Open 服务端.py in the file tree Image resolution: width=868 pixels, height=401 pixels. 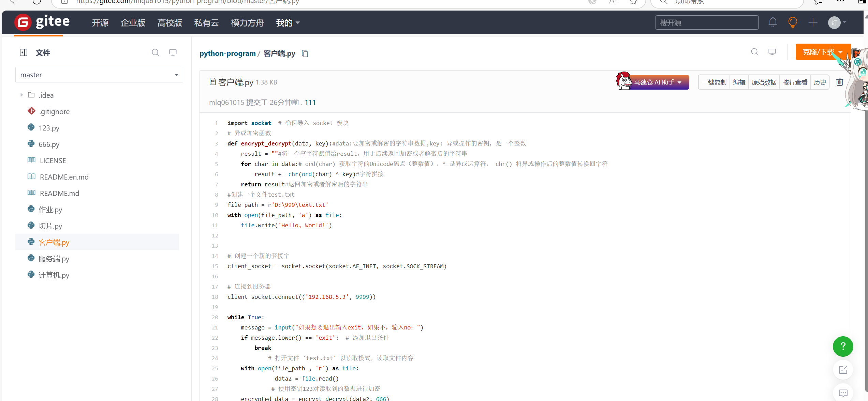tap(54, 259)
